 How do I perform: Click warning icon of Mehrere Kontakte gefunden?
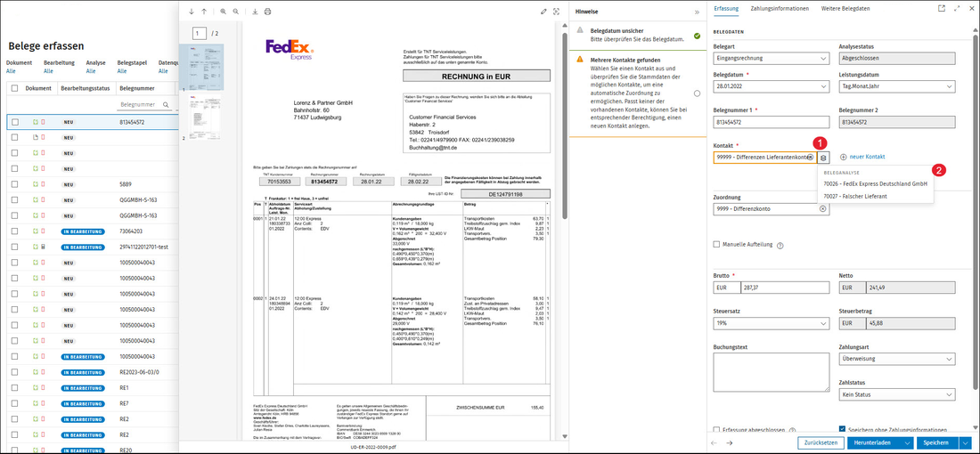click(x=580, y=59)
